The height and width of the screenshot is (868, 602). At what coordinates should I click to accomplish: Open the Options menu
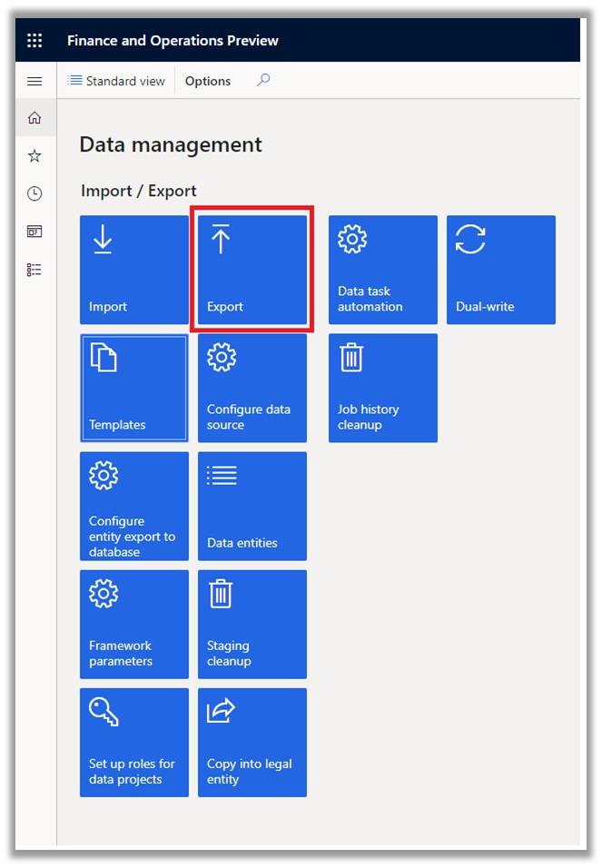[208, 81]
